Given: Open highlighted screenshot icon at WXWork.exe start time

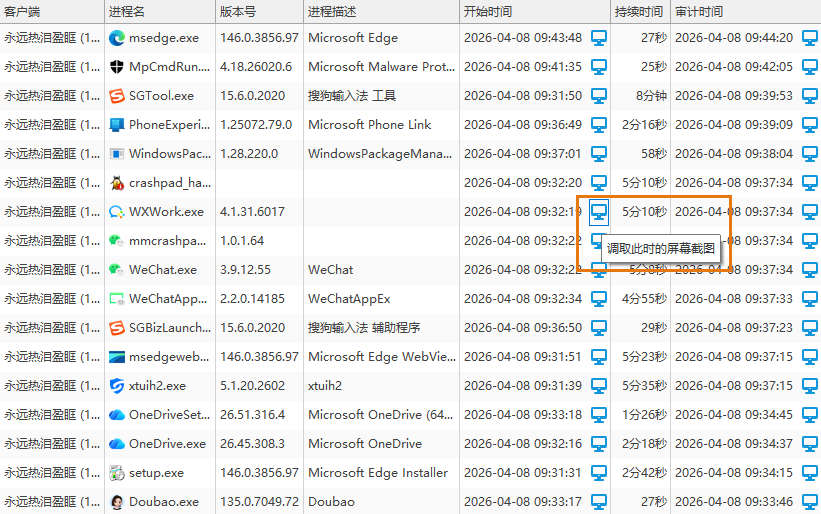Looking at the screenshot, I should pyautogui.click(x=599, y=212).
